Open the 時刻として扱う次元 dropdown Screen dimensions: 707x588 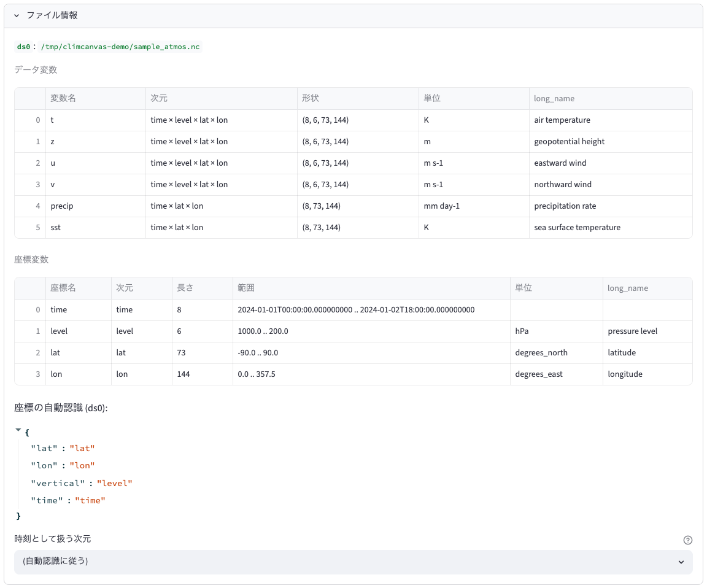click(x=353, y=562)
